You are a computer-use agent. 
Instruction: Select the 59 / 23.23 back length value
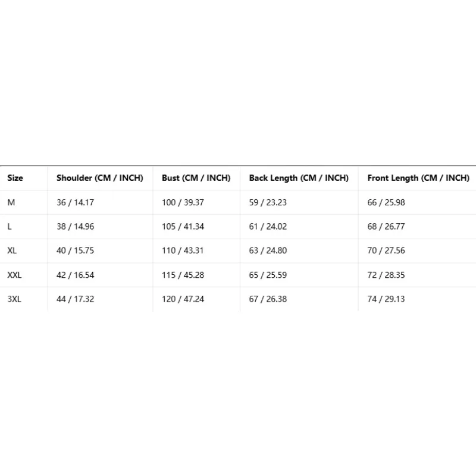(x=268, y=202)
